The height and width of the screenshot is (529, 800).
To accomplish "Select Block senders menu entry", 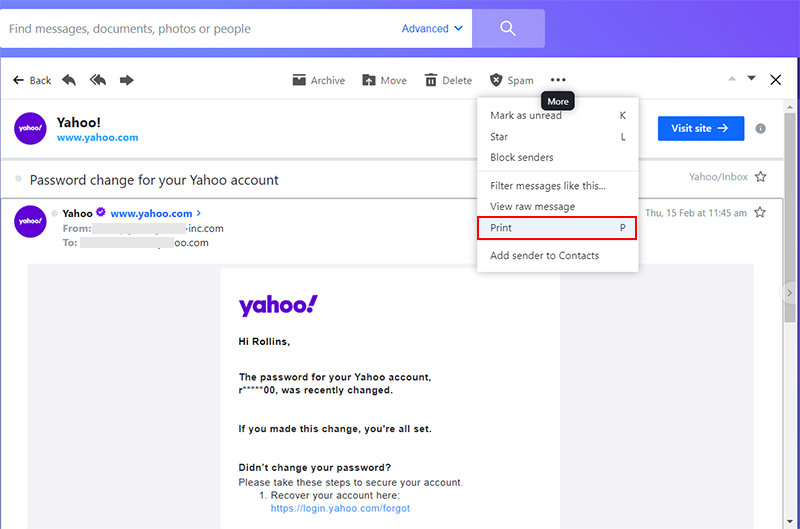I will pos(558,158).
